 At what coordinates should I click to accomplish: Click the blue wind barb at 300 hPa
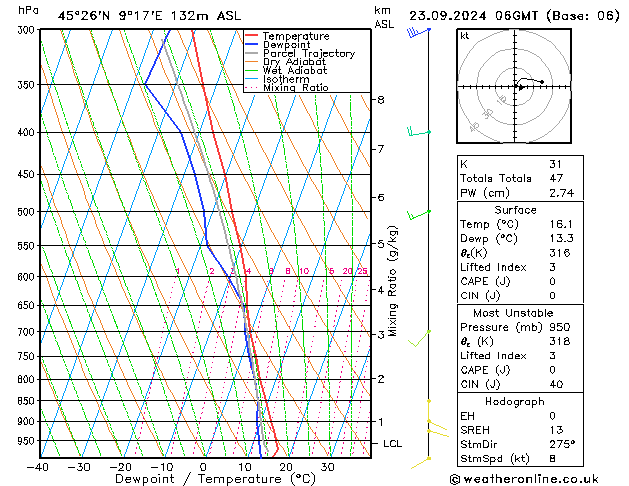coord(418,33)
